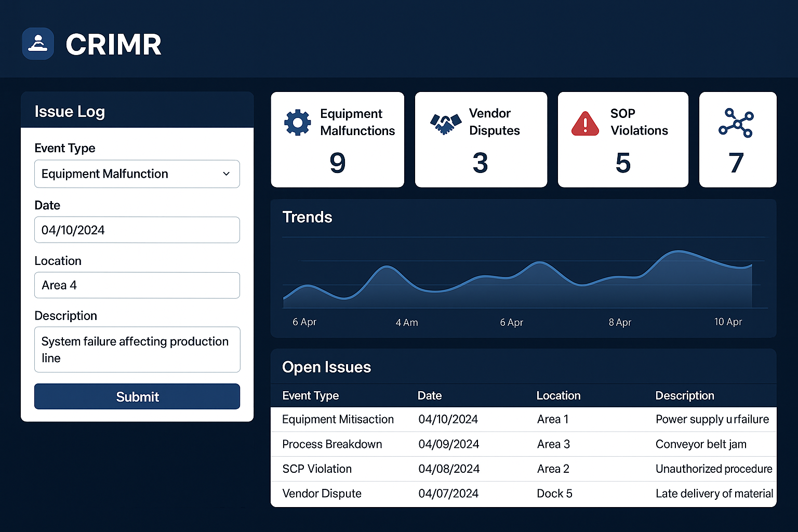Click the 10 Apr label on Trends
The height and width of the screenshot is (532, 798).
click(x=728, y=322)
